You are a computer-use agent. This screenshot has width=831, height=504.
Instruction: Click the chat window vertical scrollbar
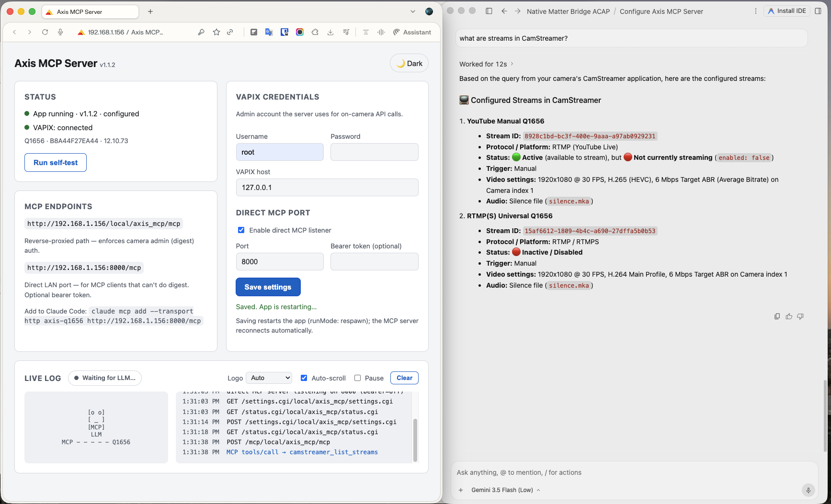[825, 415]
